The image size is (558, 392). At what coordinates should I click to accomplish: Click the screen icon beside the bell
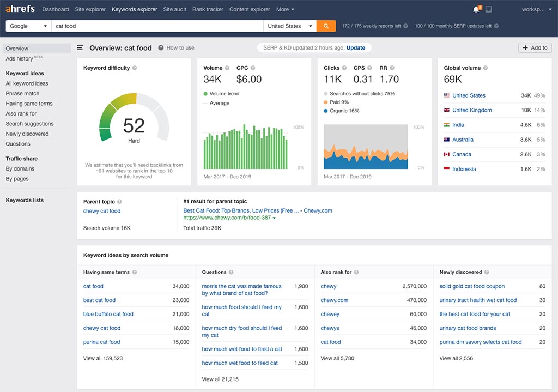pos(489,9)
